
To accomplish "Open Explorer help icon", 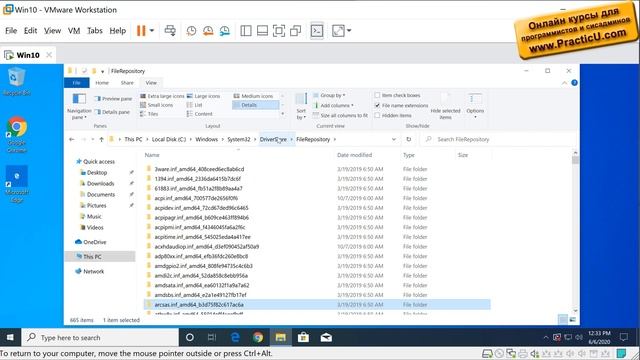I will coord(574,83).
